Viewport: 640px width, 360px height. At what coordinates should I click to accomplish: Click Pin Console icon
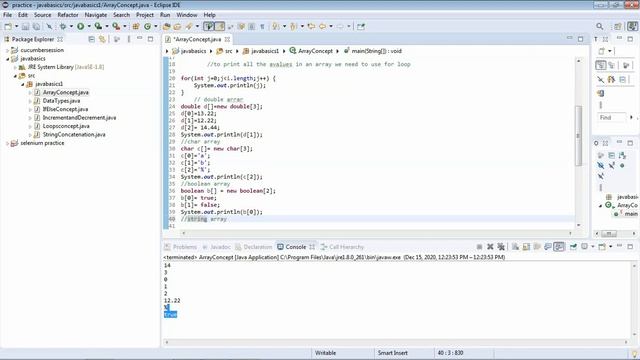[x=573, y=247]
